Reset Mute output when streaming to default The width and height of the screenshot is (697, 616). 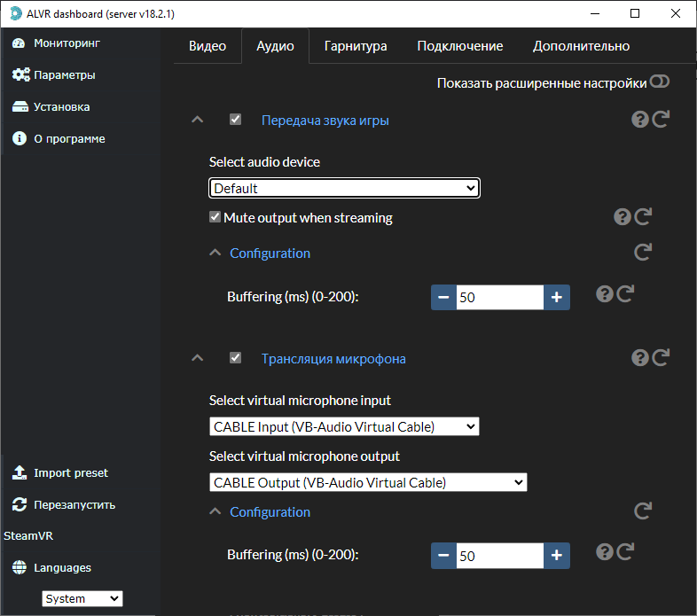point(643,216)
